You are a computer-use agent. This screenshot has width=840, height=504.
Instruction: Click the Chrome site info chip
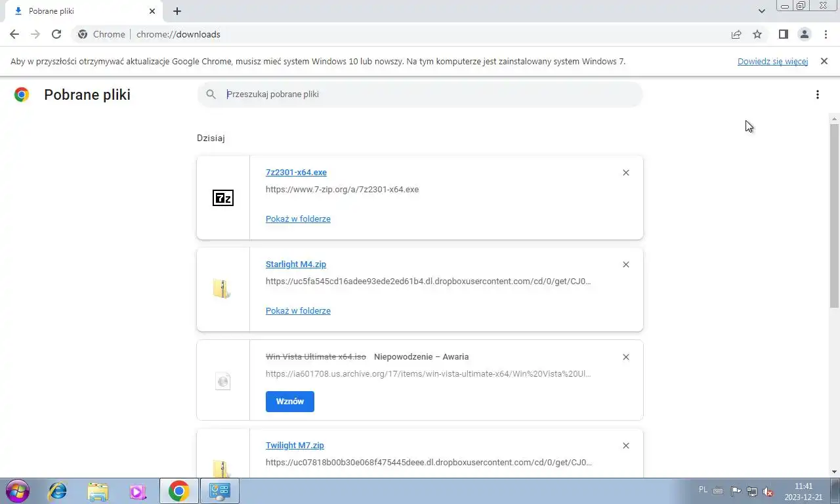[102, 34]
